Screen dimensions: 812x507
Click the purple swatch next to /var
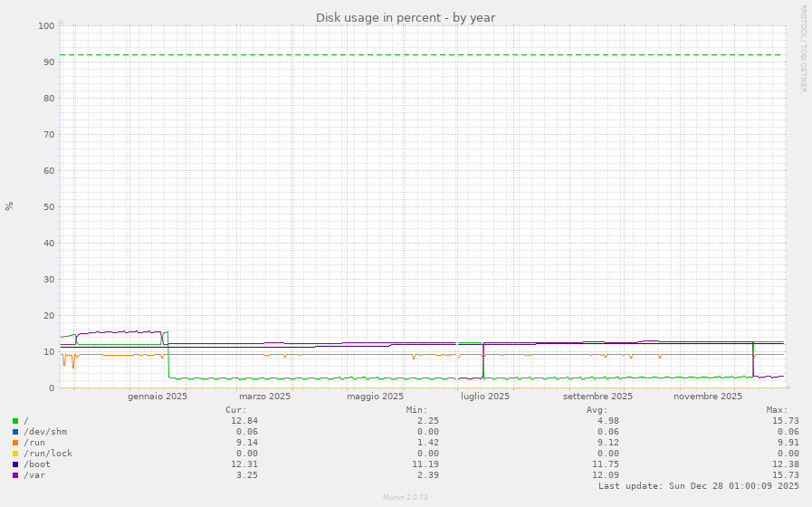pos(15,475)
